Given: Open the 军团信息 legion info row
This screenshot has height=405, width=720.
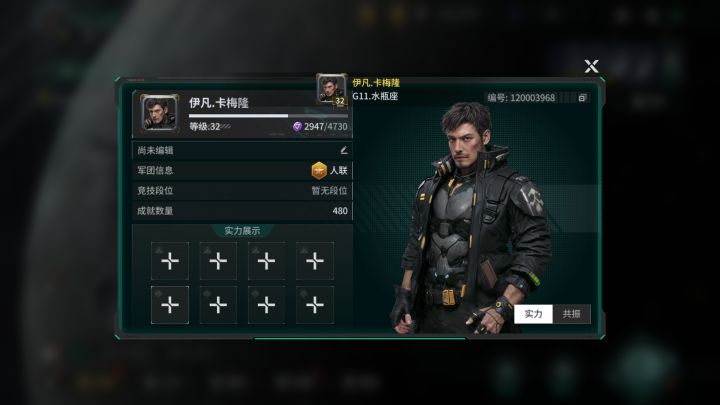Looking at the screenshot, I should tap(242, 170).
